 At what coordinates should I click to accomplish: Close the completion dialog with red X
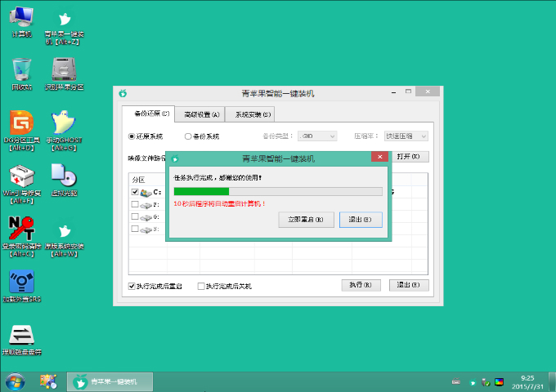pos(379,157)
